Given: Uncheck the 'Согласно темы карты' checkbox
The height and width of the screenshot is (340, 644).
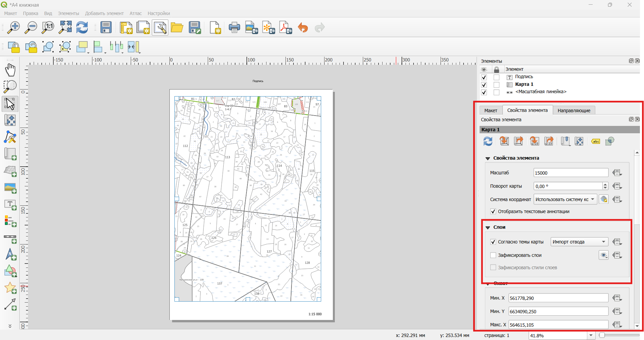Looking at the screenshot, I should pyautogui.click(x=493, y=242).
